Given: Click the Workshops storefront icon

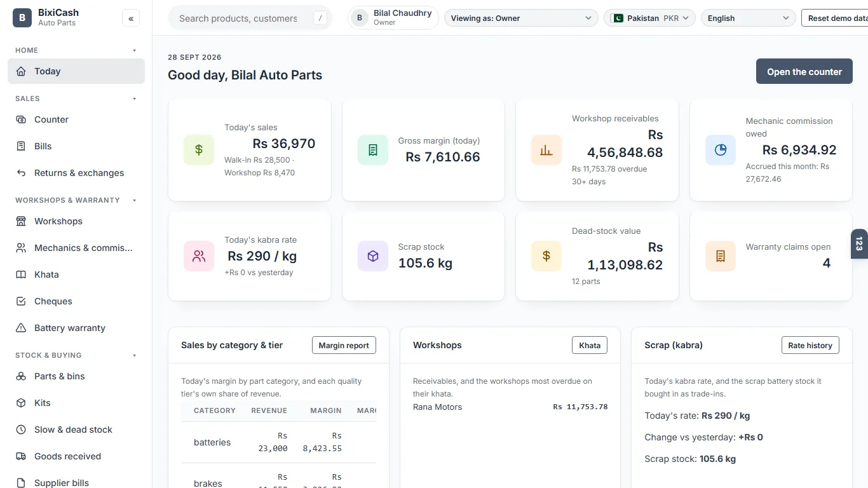Looking at the screenshot, I should 21,221.
